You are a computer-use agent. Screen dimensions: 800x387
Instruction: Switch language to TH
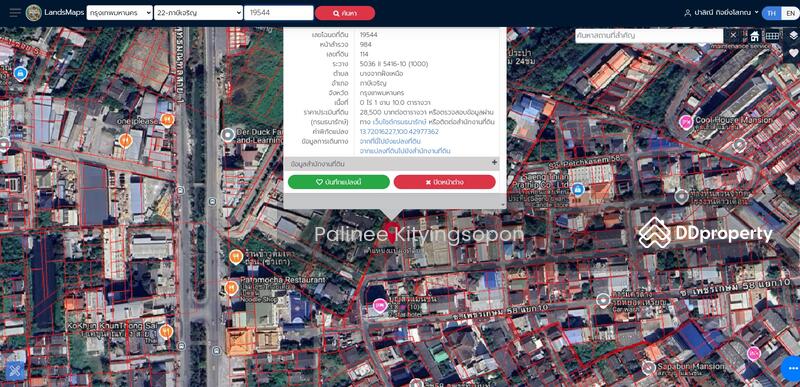[x=771, y=13]
